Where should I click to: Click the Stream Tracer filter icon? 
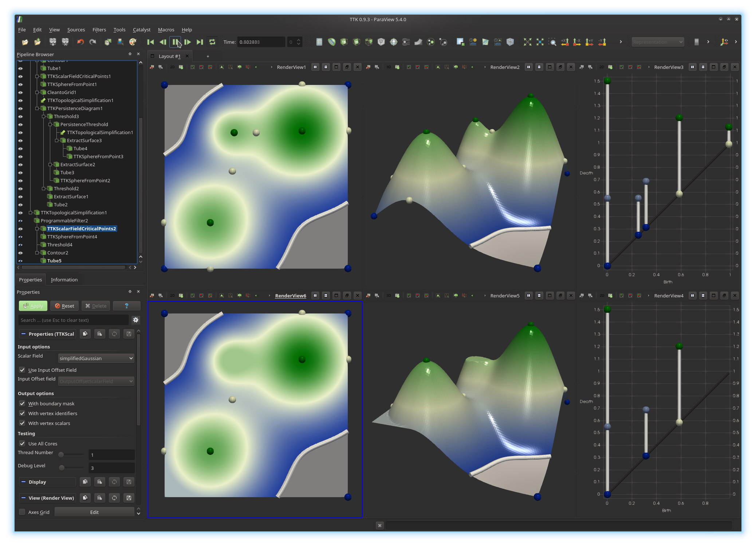click(406, 42)
